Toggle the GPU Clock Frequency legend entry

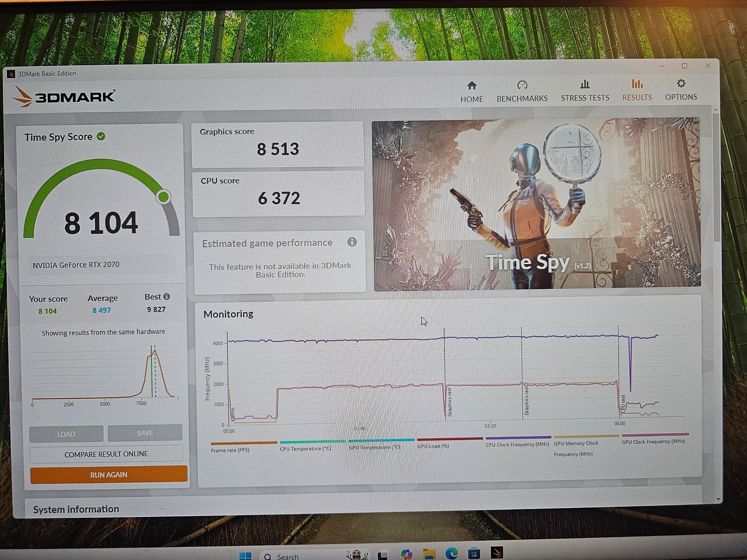[655, 439]
